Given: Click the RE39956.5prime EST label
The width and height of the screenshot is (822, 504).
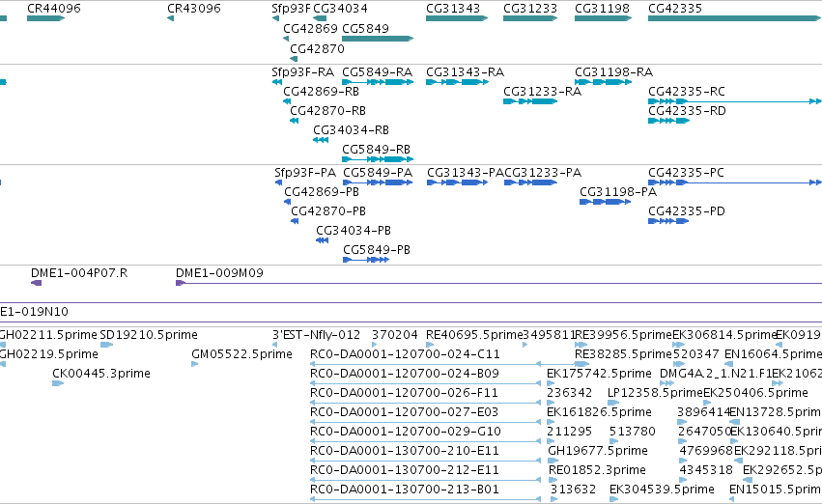Looking at the screenshot, I should tap(623, 335).
